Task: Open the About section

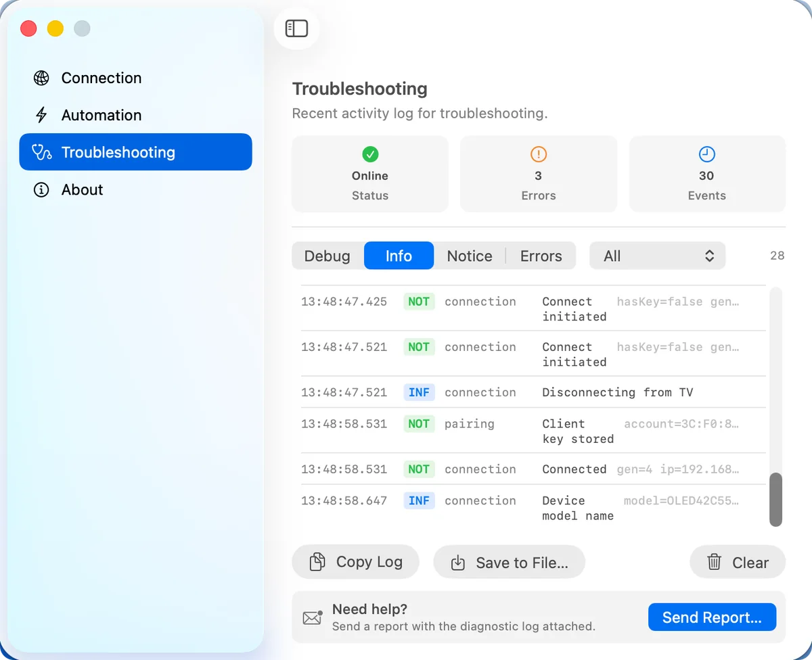Action: coord(135,189)
